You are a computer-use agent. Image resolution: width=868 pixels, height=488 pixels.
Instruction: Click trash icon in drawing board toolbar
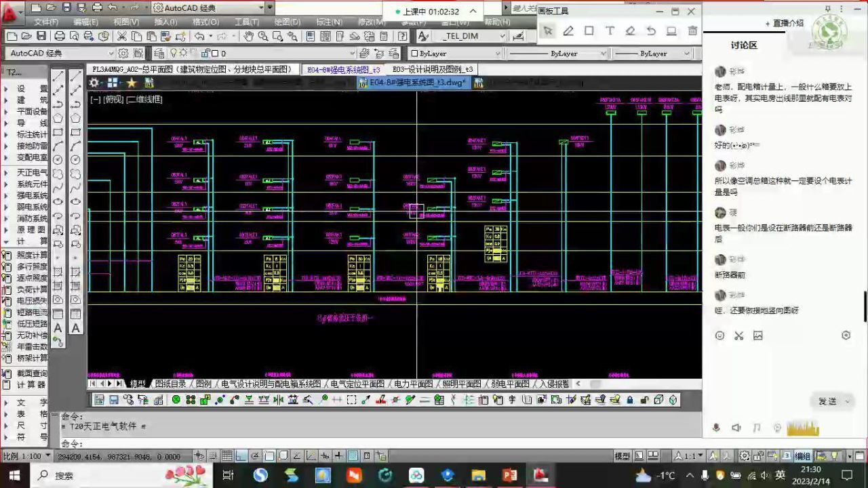pyautogui.click(x=692, y=30)
